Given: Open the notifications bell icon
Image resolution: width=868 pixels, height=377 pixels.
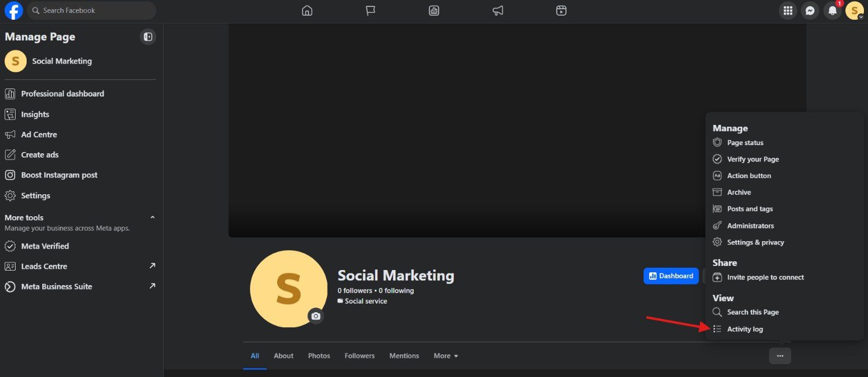Looking at the screenshot, I should pos(832,10).
